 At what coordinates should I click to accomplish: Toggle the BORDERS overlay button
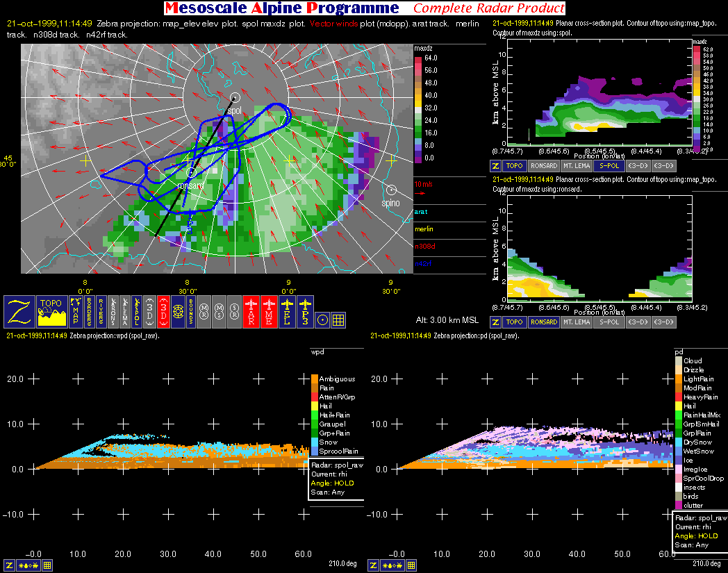coord(89,311)
